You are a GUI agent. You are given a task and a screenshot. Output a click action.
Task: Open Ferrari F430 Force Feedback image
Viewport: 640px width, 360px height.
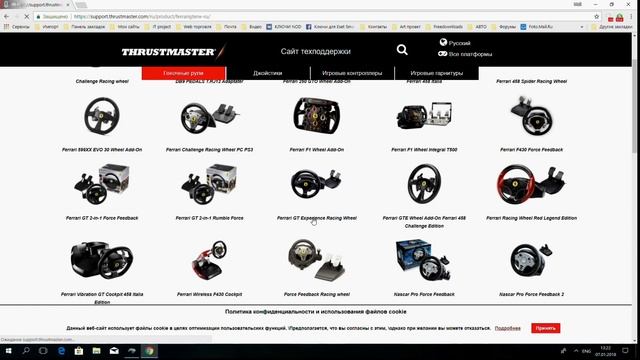[531, 116]
